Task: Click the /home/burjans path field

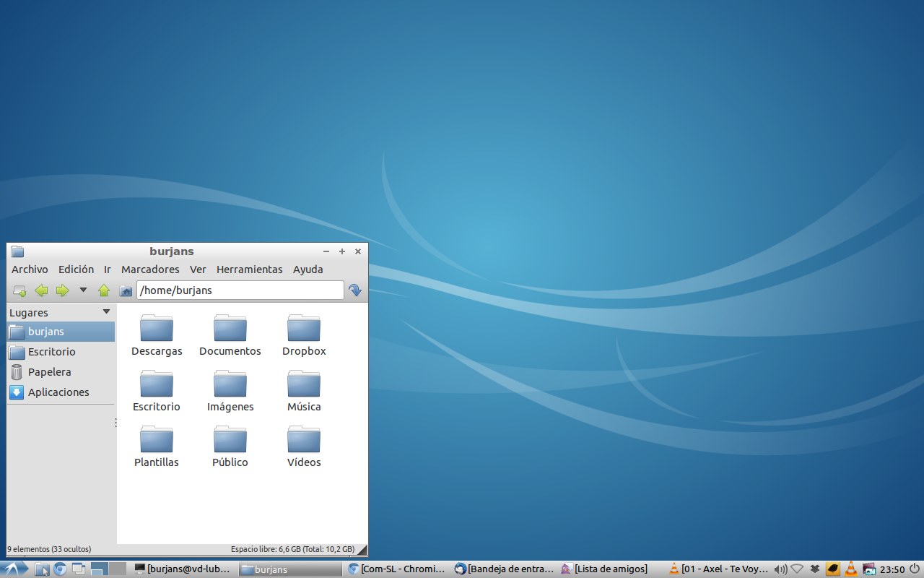Action: [240, 290]
